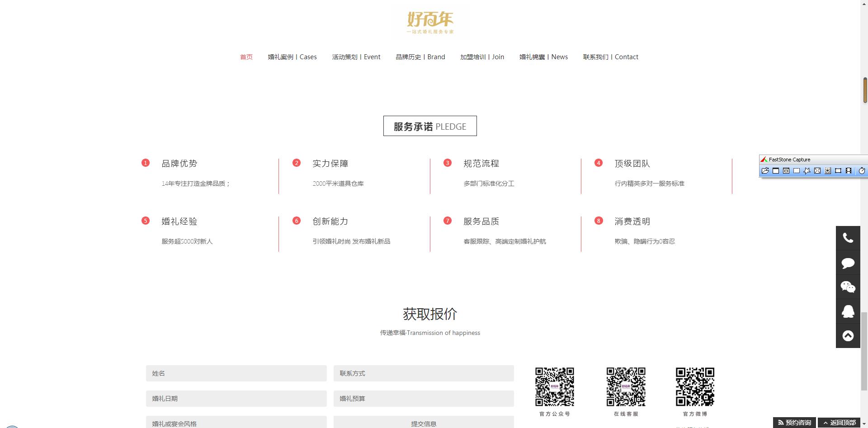This screenshot has width=868, height=428.
Task: Submit form with 提交信息 button
Action: click(x=424, y=423)
